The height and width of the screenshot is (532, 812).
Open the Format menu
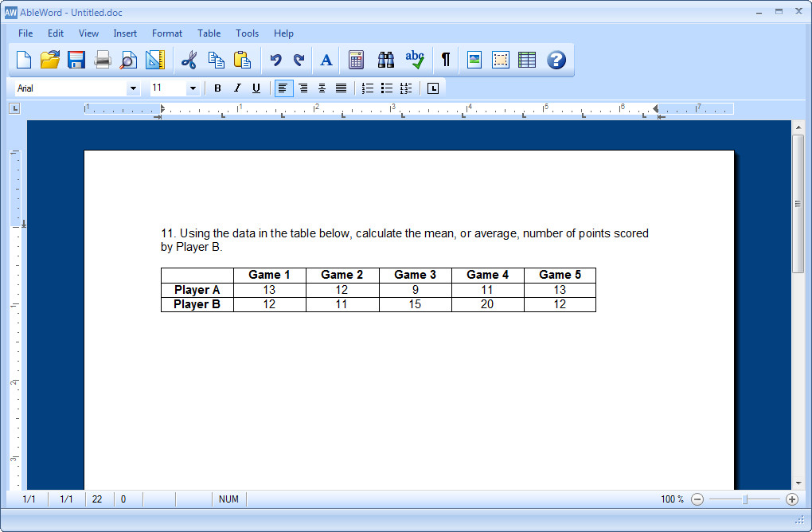(166, 33)
